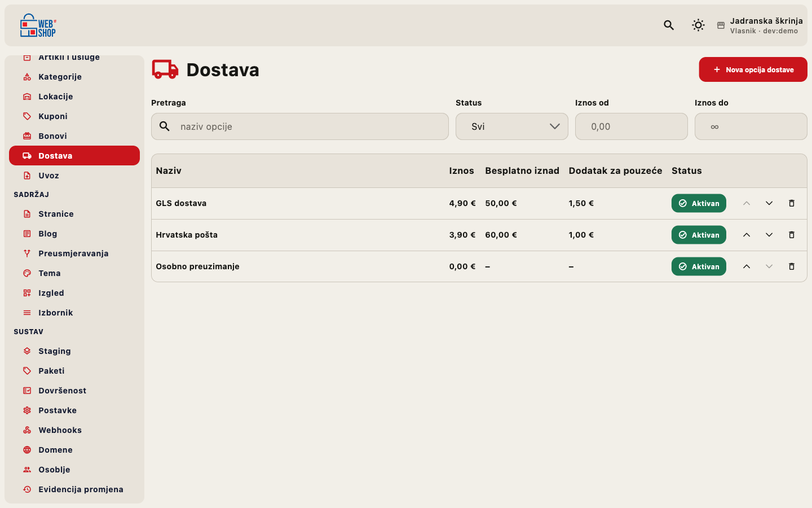Open Izbornik in the sidebar
The height and width of the screenshot is (508, 812).
[x=74, y=313]
